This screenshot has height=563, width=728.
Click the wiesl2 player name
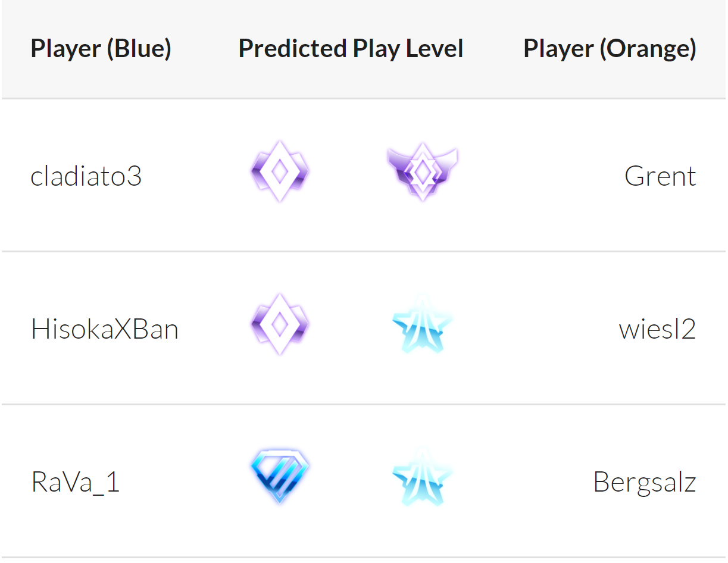(657, 329)
